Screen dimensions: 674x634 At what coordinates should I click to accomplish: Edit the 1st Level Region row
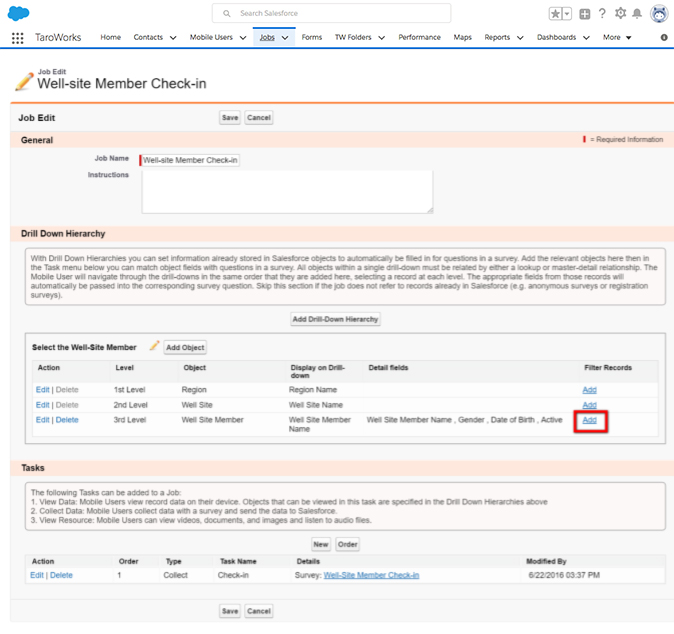tap(43, 390)
